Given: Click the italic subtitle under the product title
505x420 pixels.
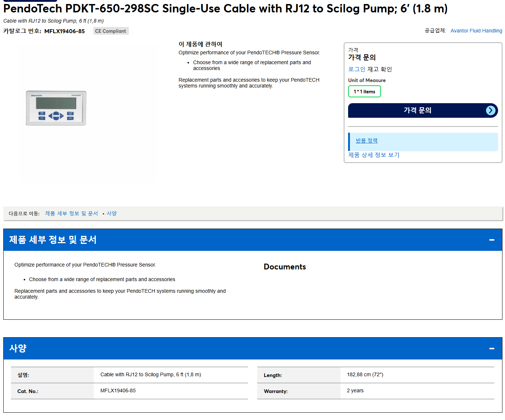Looking at the screenshot, I should click(x=53, y=21).
